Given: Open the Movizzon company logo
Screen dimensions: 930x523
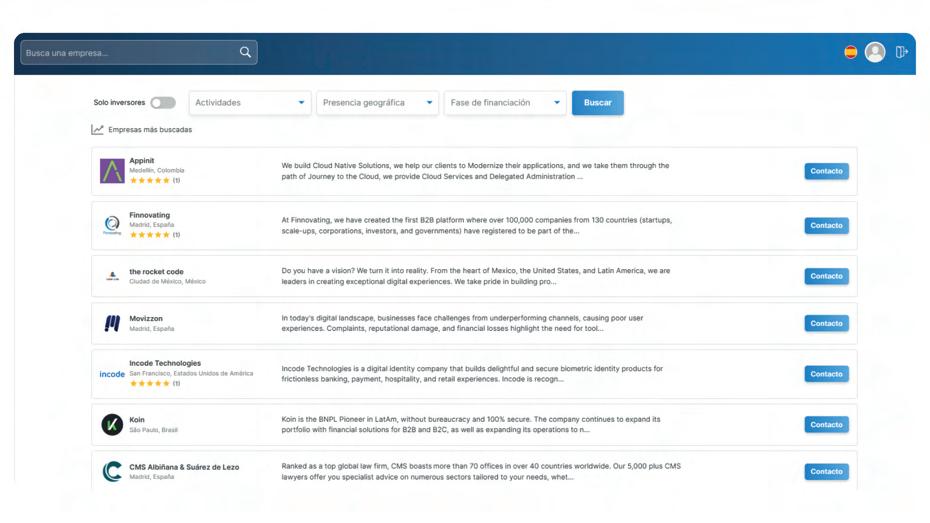Looking at the screenshot, I should (112, 323).
